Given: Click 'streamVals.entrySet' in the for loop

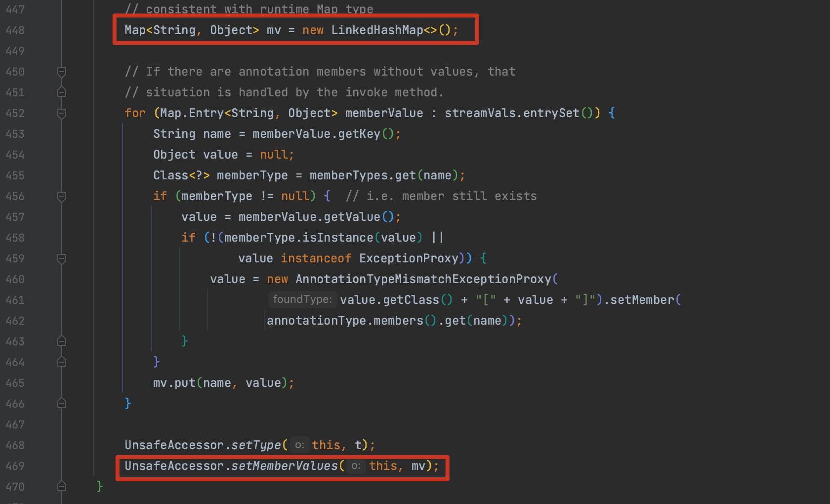Looking at the screenshot, I should tap(512, 113).
